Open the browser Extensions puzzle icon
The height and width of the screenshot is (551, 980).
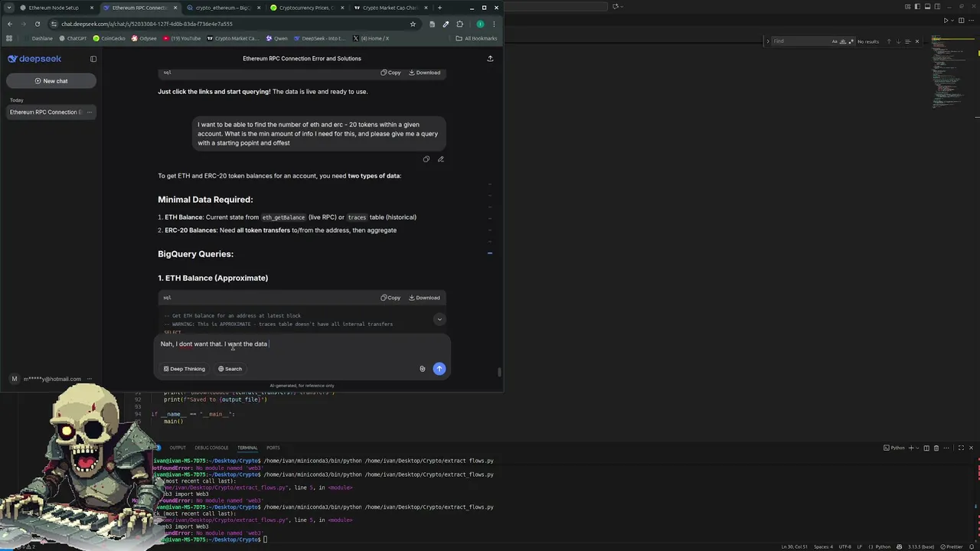[459, 24]
